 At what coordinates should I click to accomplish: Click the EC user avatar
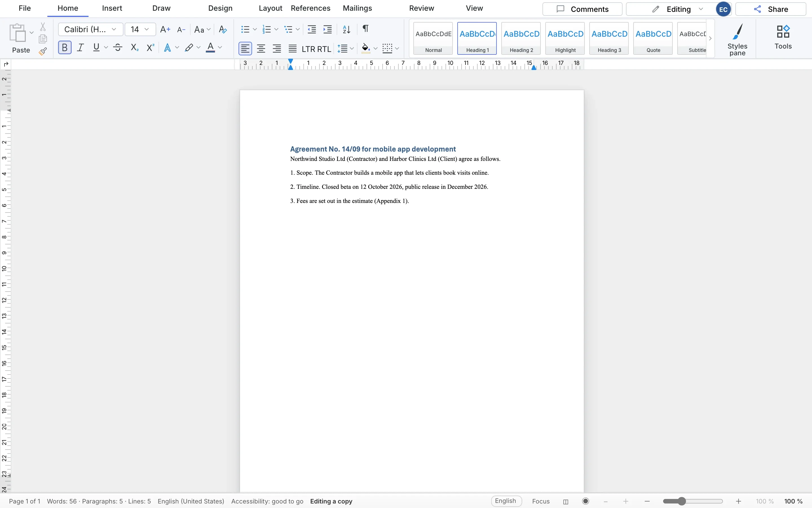723,9
